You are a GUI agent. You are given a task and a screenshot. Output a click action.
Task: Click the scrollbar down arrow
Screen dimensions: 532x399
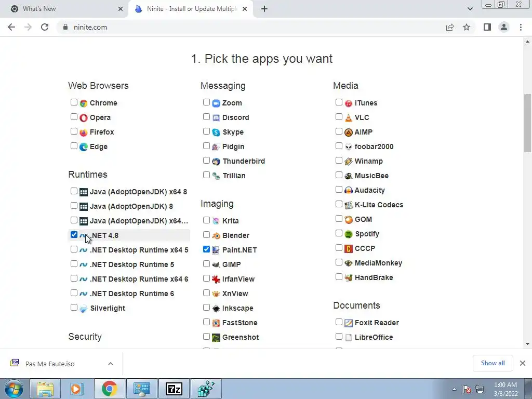(x=528, y=344)
